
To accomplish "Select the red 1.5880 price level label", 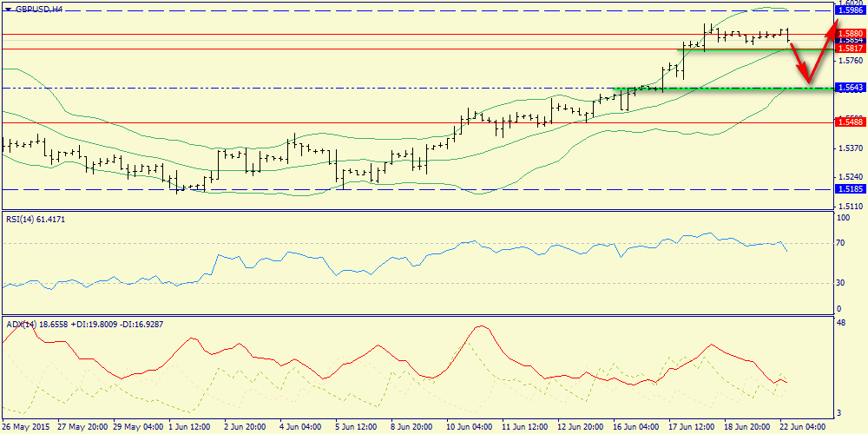I will [851, 33].
